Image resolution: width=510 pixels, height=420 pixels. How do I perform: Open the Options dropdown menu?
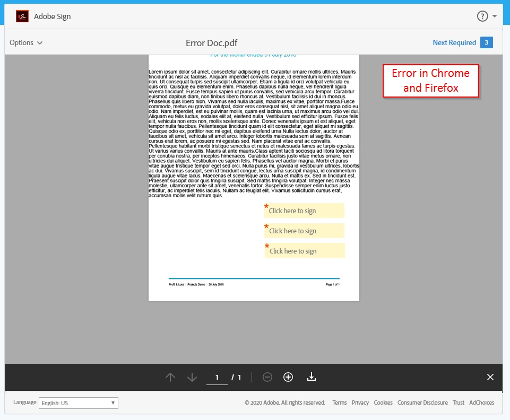click(x=26, y=42)
